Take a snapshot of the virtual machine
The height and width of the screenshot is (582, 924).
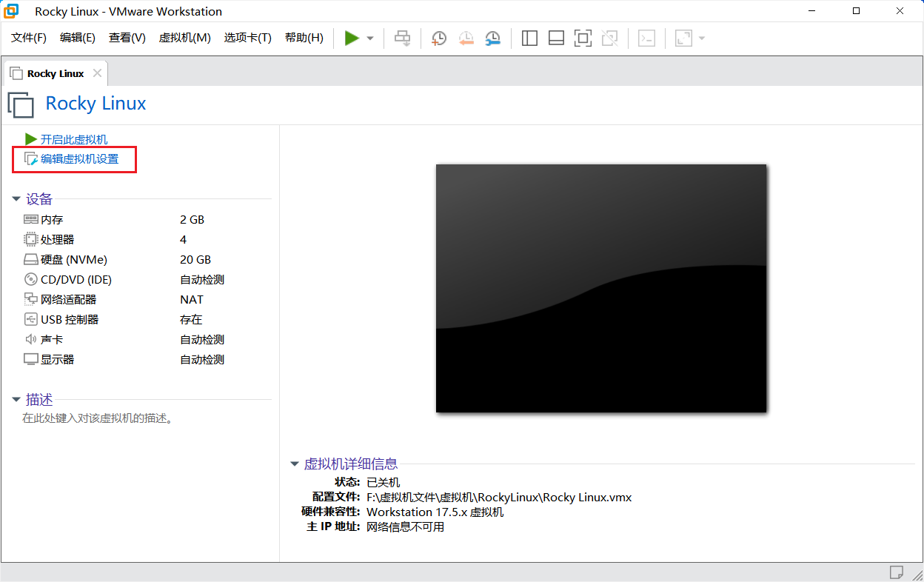pyautogui.click(x=438, y=38)
